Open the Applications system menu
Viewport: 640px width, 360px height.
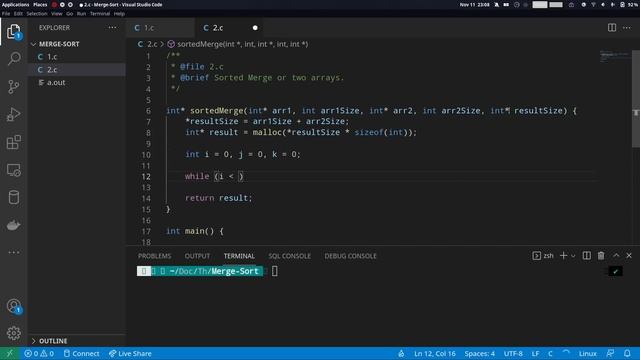tap(16, 4)
